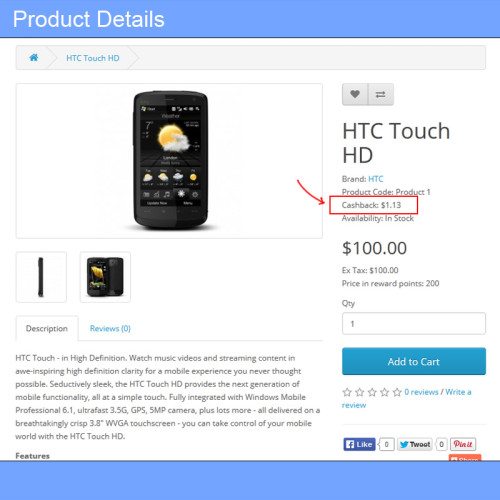This screenshot has height=500, width=500.
Task: Click the home icon in breadcrumb
Action: pyautogui.click(x=34, y=58)
